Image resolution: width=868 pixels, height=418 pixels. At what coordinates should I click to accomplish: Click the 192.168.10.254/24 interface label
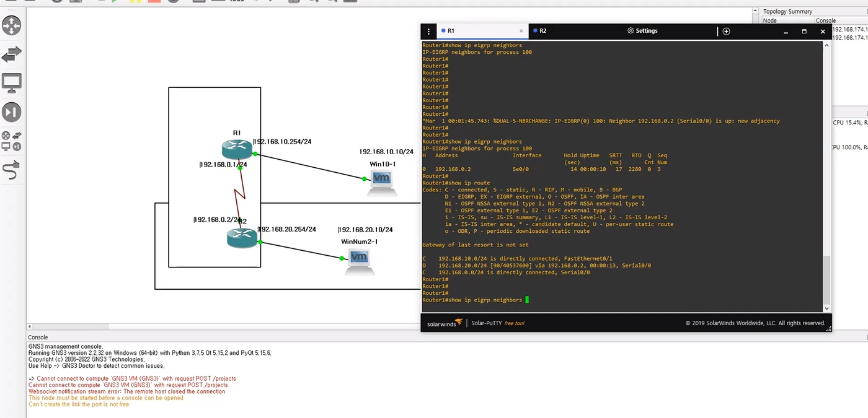(x=282, y=142)
